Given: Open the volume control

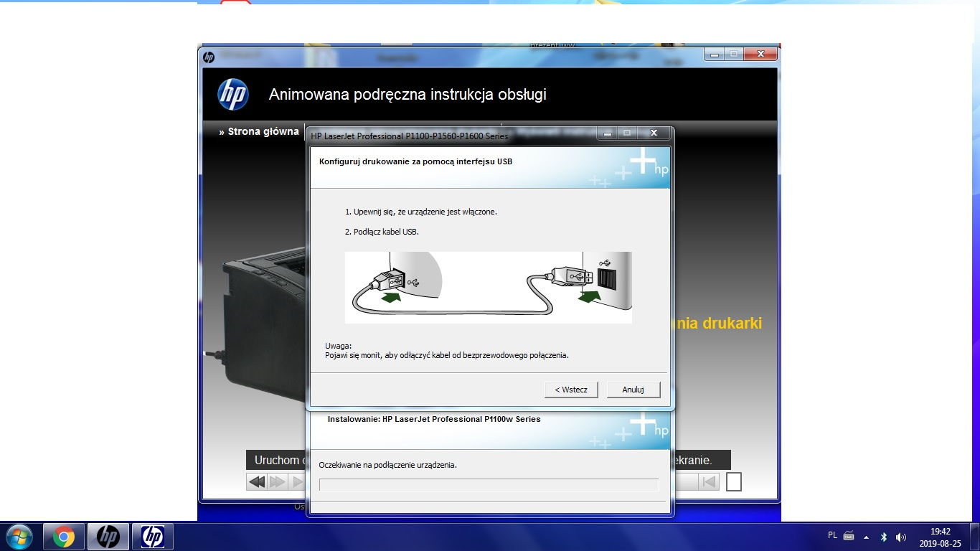Looking at the screenshot, I should click(x=901, y=537).
